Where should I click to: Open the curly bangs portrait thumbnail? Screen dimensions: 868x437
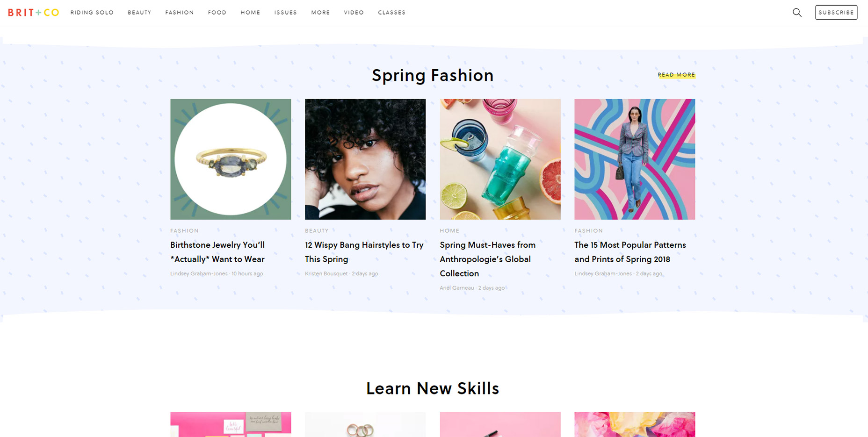coord(365,159)
